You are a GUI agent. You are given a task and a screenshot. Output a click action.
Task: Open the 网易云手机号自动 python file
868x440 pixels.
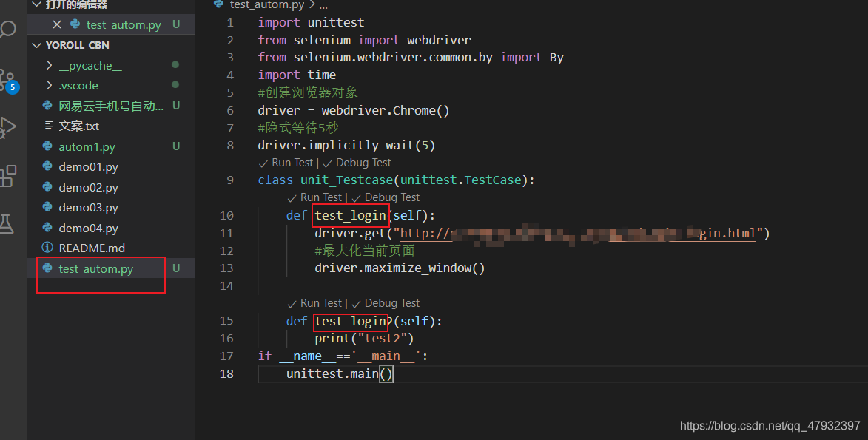pos(111,106)
